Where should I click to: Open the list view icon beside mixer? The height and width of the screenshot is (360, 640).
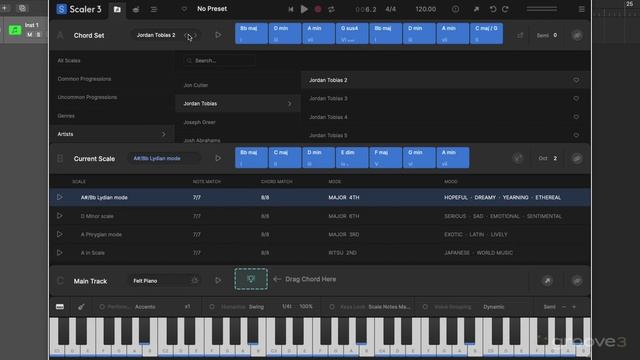[154, 9]
